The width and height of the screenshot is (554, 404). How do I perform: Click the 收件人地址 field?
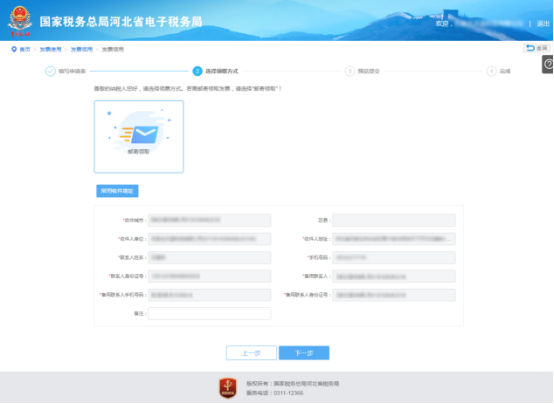(394, 239)
